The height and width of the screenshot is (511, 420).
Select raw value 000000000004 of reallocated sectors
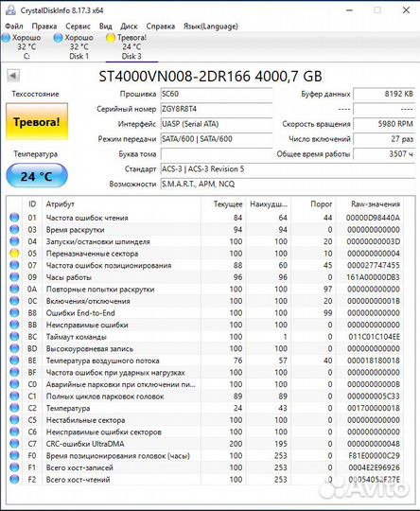click(374, 254)
